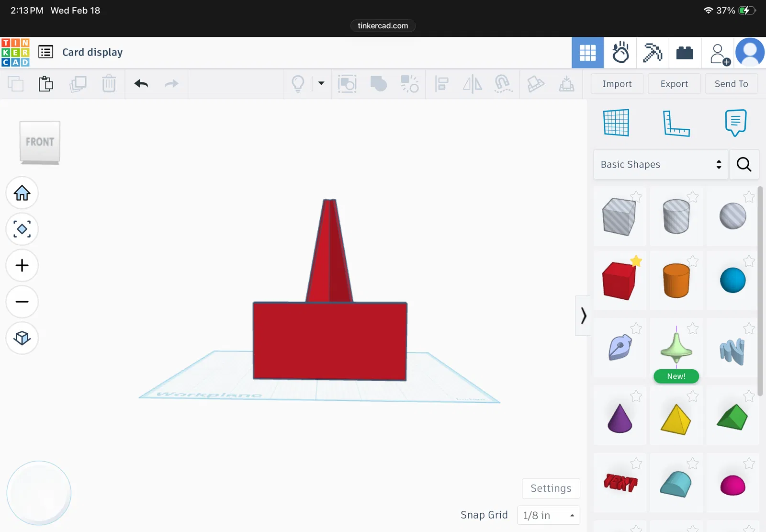Select the magenta Half Sphere shape
Image resolution: width=766 pixels, height=532 pixels.
pos(733,486)
